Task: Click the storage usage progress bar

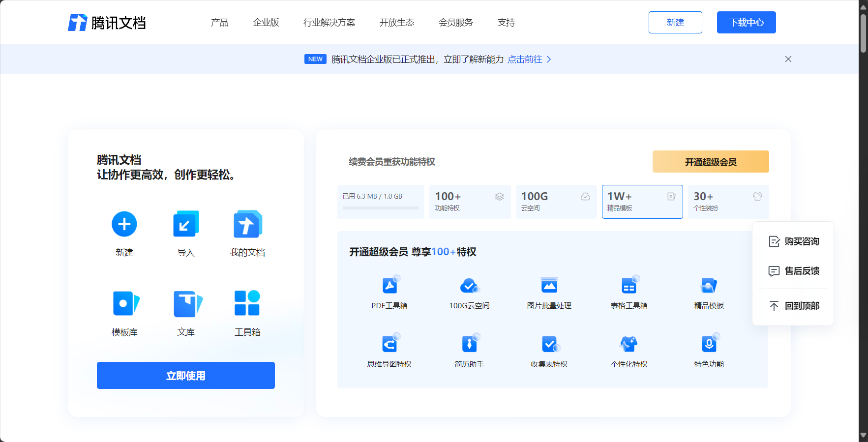Action: point(381,208)
